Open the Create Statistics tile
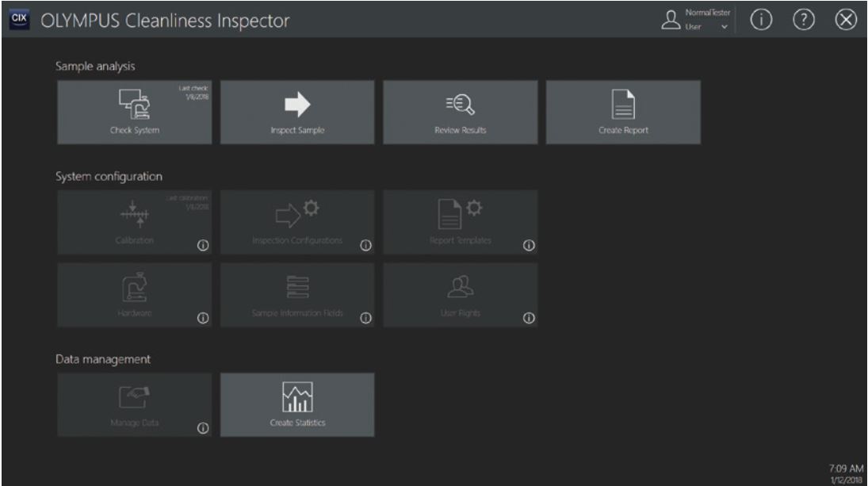Screen dimensions: 868x486 (297, 404)
